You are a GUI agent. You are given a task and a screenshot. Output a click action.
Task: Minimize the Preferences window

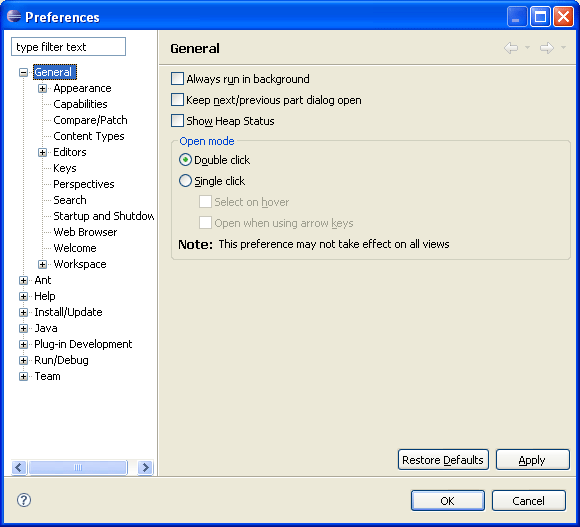click(516, 17)
